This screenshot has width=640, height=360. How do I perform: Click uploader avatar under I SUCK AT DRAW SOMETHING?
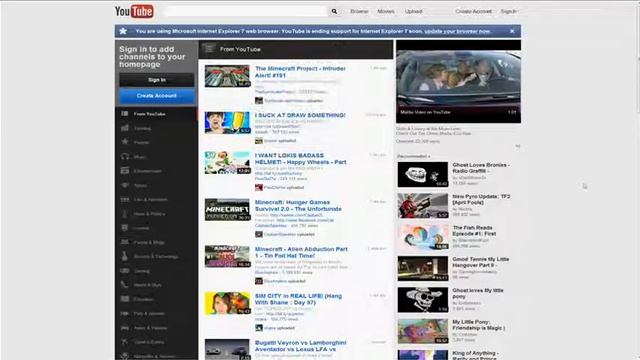point(259,141)
